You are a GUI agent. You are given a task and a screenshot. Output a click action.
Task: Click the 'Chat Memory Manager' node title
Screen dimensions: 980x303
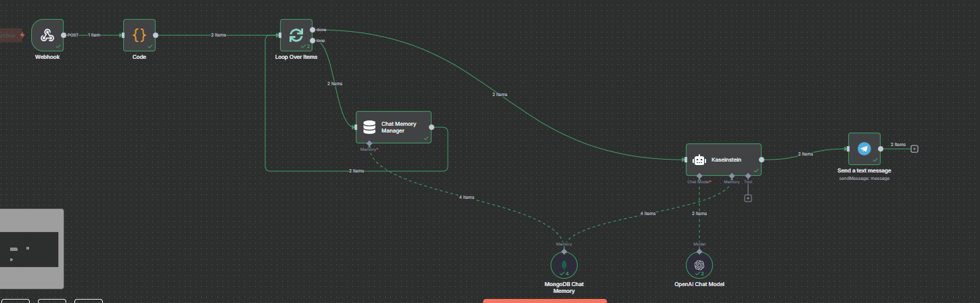tap(399, 127)
